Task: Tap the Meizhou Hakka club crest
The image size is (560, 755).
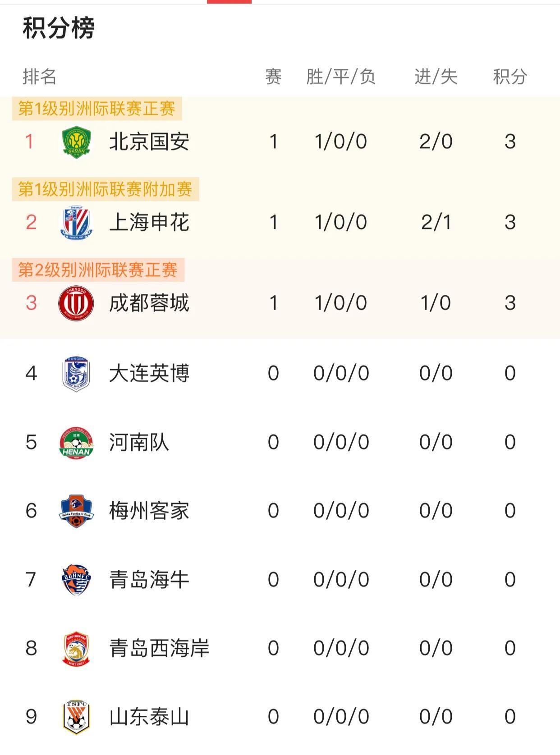Action: pyautogui.click(x=76, y=511)
